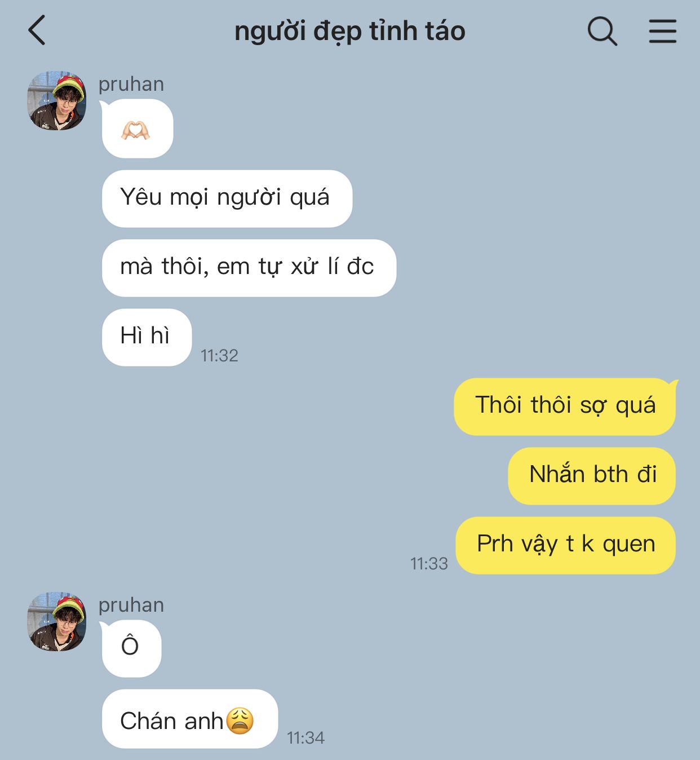Open the chat search magnifier icon
The height and width of the screenshot is (760, 700).
602,31
